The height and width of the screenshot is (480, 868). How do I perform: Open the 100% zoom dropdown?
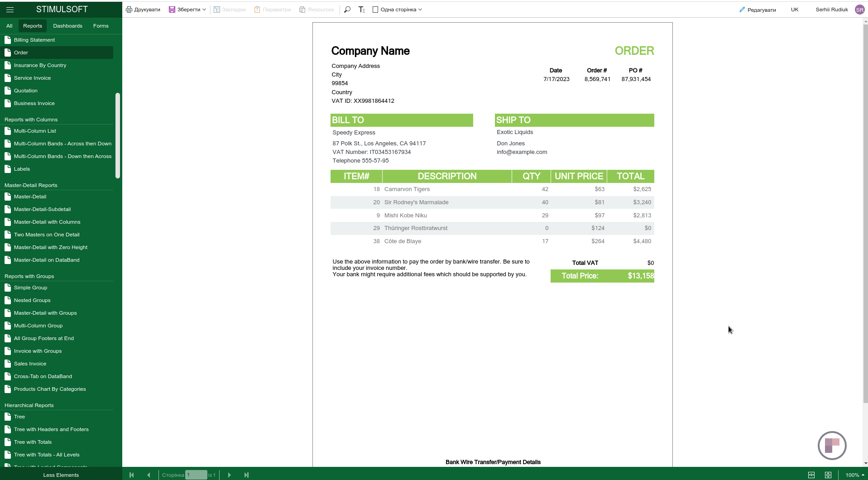(x=854, y=475)
